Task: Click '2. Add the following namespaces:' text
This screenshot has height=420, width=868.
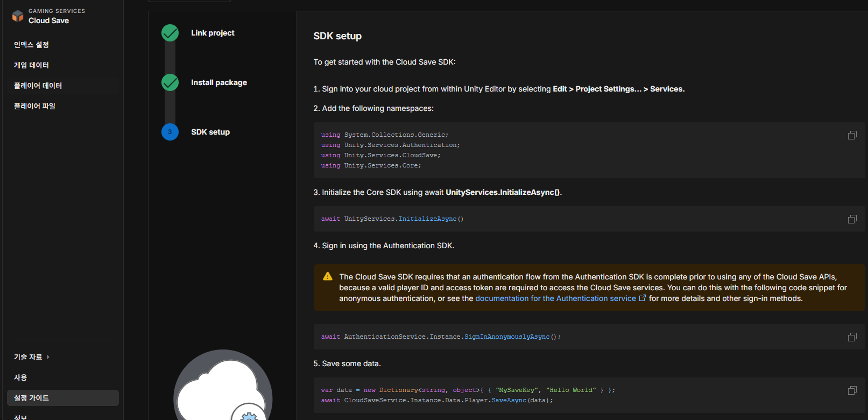Action: (373, 108)
